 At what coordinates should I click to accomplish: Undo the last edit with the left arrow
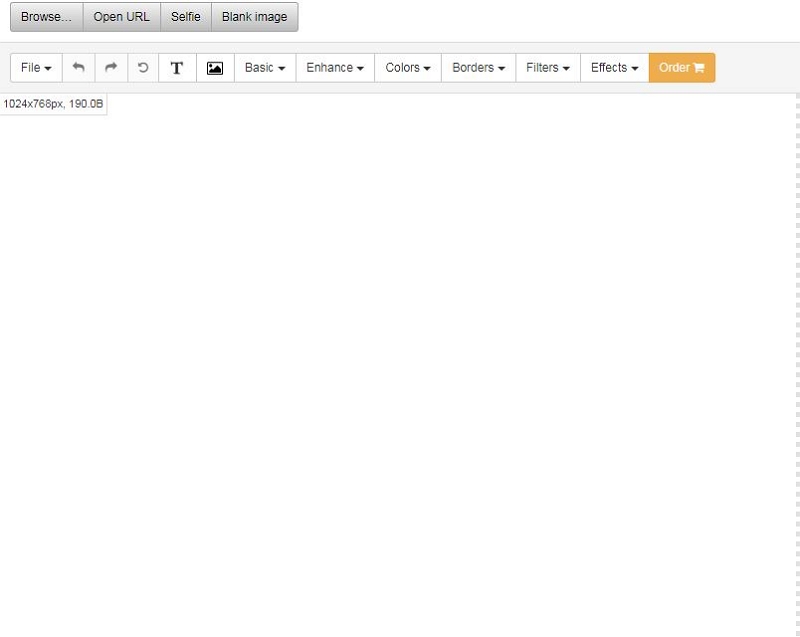78,68
